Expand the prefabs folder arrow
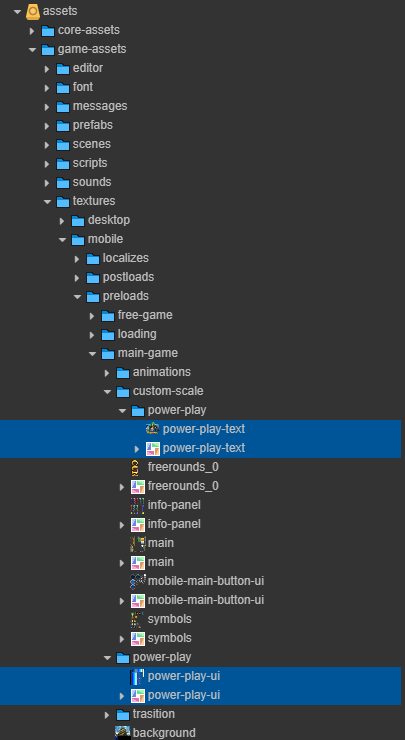The width and height of the screenshot is (405, 740). coord(47,126)
